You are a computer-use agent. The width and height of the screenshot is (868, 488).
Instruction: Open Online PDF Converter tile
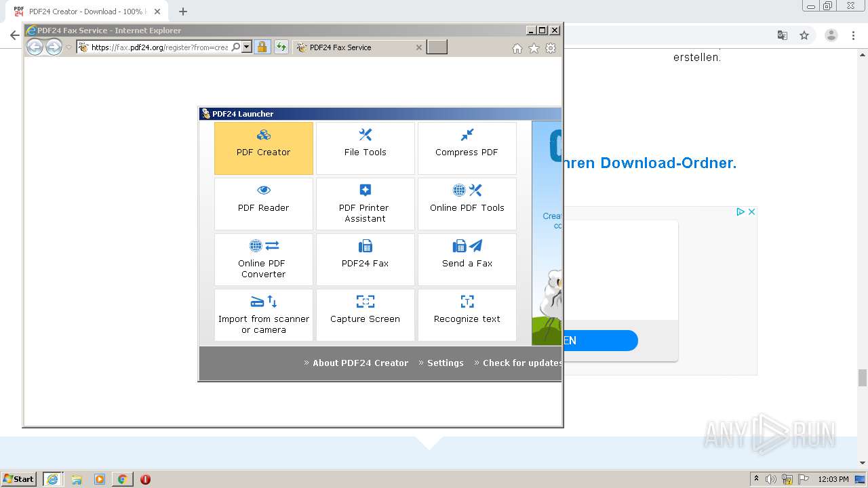[264, 260]
